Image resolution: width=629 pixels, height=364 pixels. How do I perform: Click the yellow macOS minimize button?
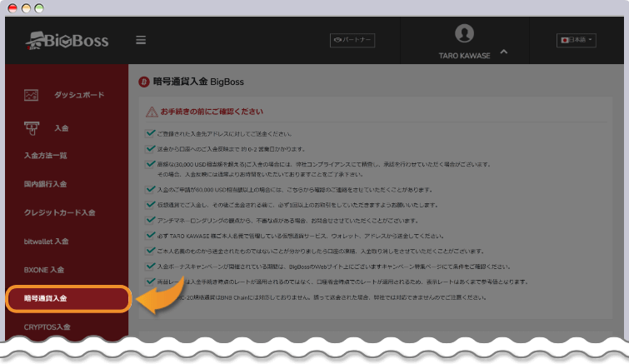(26, 8)
